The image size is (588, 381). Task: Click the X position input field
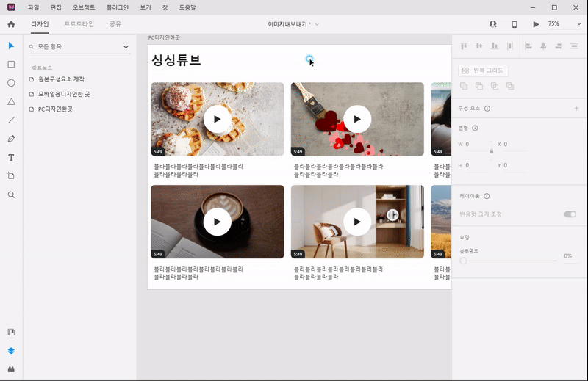[x=514, y=144]
